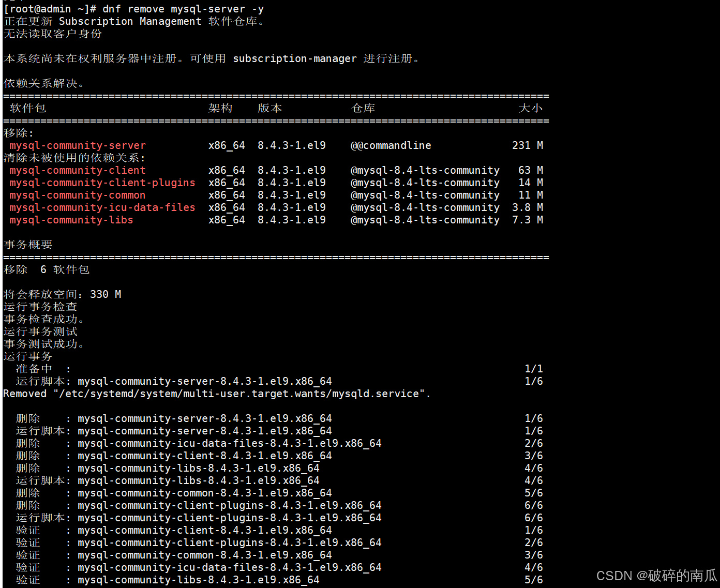
Task: Click the @mysql-8.4-lts-community repo text
Action: [x=425, y=170]
